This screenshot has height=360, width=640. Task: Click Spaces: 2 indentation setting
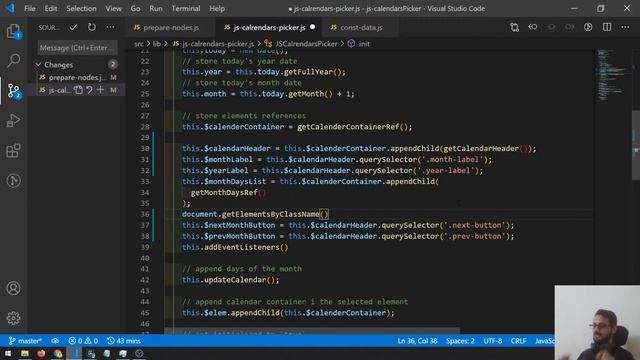click(x=460, y=341)
